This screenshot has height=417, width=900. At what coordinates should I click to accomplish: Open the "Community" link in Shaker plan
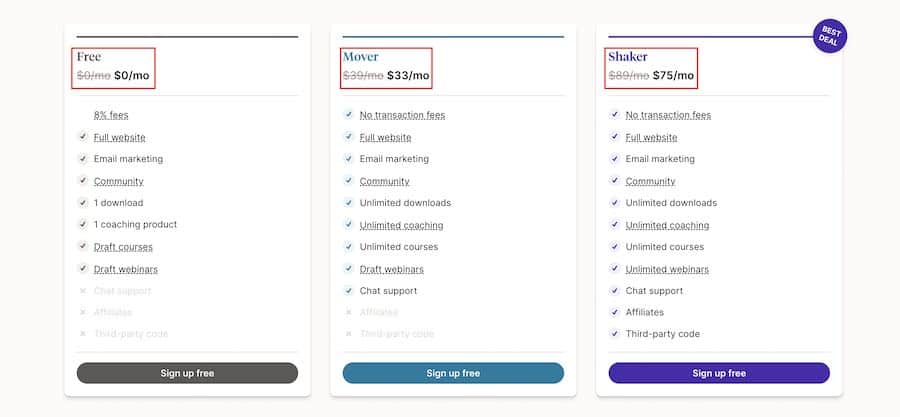click(x=650, y=181)
